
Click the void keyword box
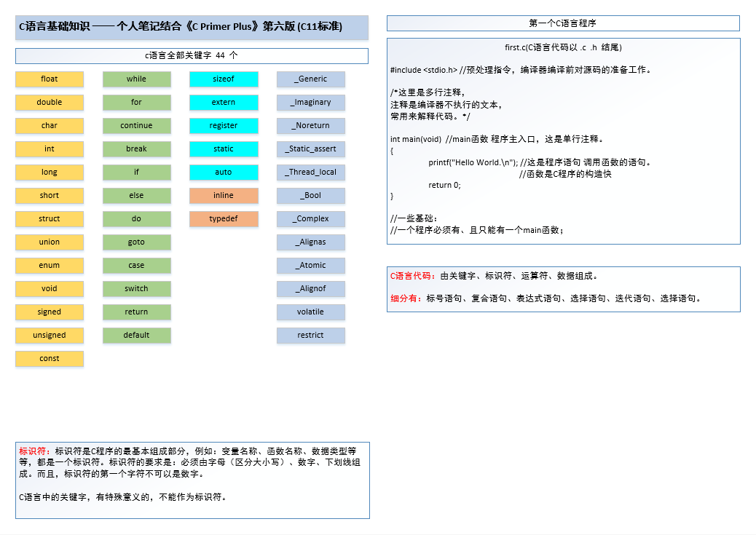point(50,289)
